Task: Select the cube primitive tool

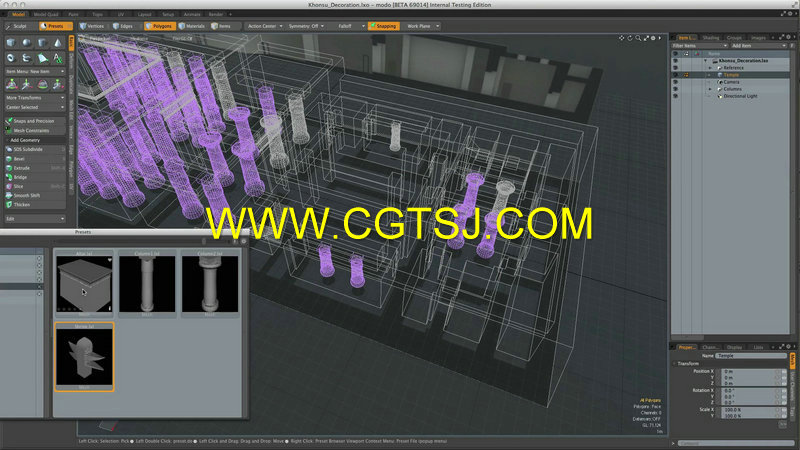Action: pyautogui.click(x=11, y=43)
